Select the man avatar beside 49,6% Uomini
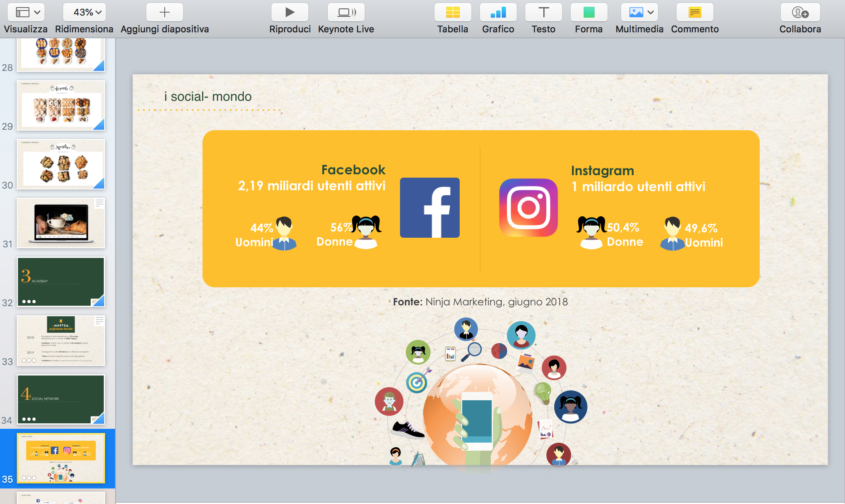845x504 pixels. 672,234
